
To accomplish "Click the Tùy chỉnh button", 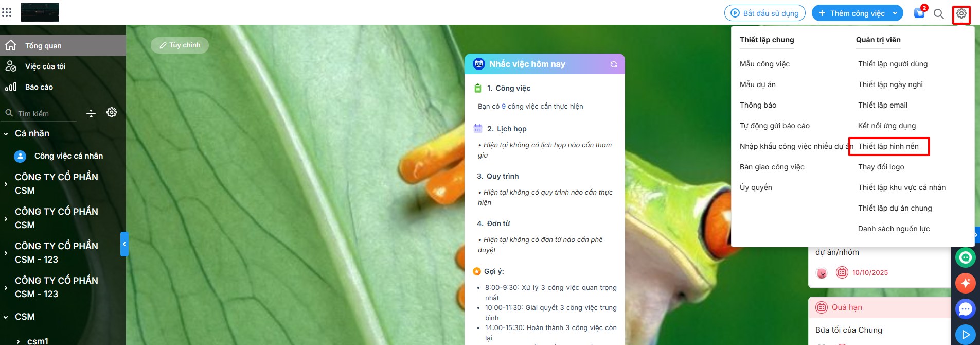I will point(180,45).
